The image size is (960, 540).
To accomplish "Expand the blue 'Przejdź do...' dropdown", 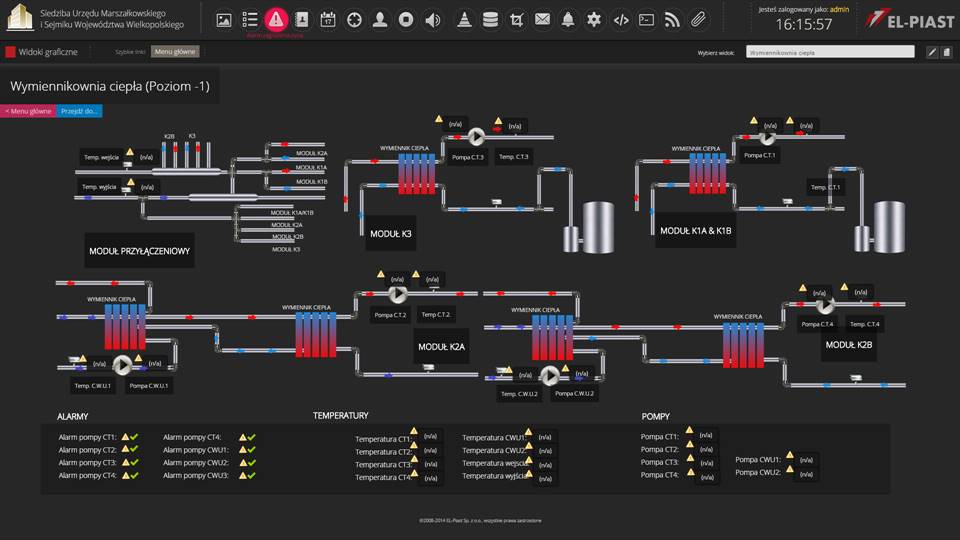I will [x=79, y=111].
